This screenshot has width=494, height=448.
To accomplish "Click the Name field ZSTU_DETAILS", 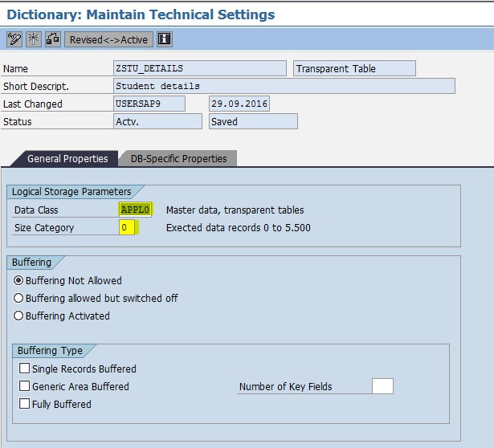I will click(x=200, y=68).
